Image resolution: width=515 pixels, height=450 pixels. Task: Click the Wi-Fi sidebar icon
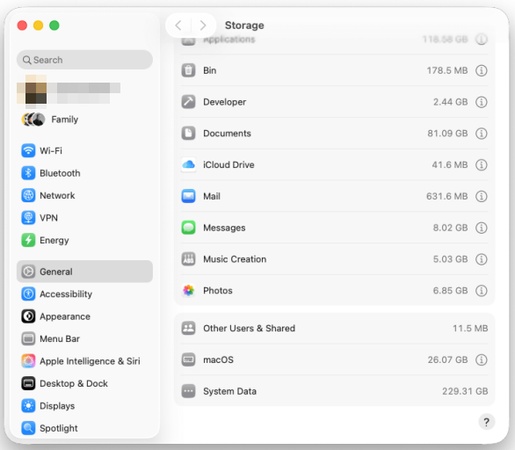click(x=28, y=151)
